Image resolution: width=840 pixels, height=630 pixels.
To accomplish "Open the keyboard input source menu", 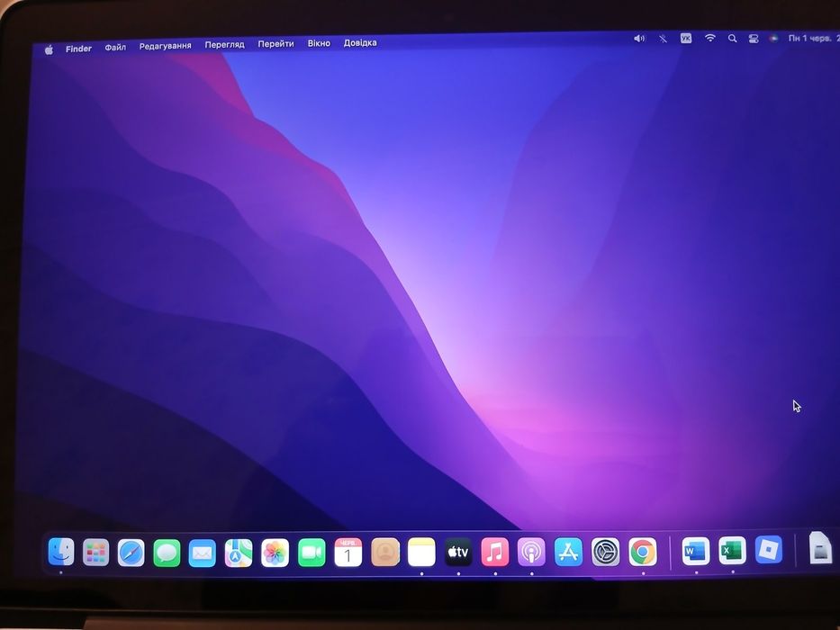I will click(686, 38).
